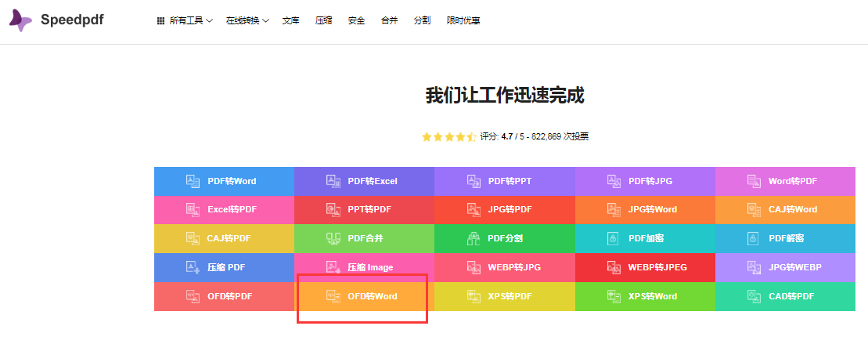Screen dimensions: 868x344
Task: Click the JPG转Word tile icon
Action: click(x=614, y=210)
